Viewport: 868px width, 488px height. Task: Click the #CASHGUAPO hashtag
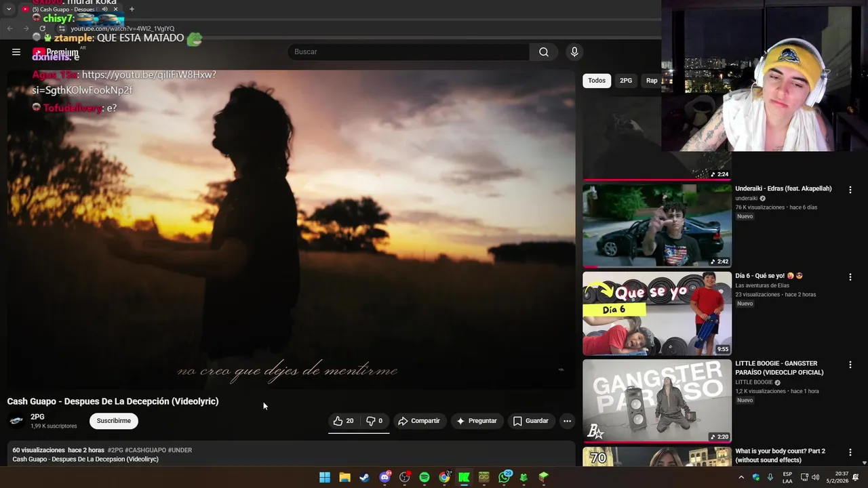(x=145, y=450)
